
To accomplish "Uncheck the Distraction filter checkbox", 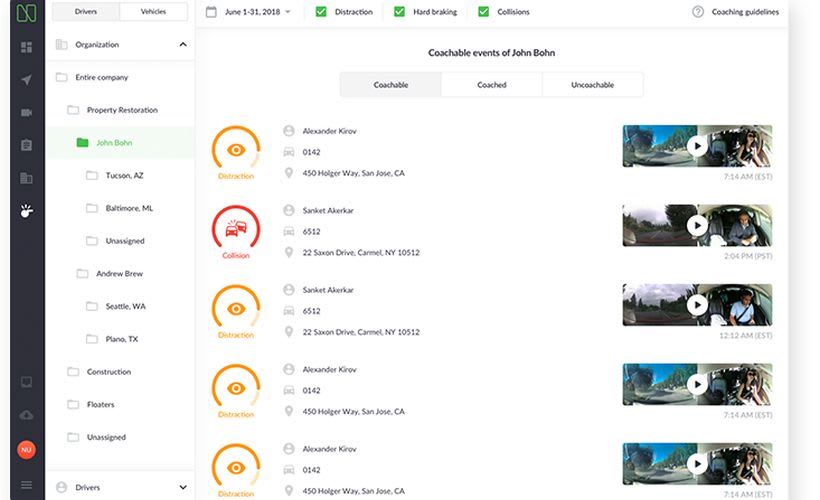I will point(321,12).
